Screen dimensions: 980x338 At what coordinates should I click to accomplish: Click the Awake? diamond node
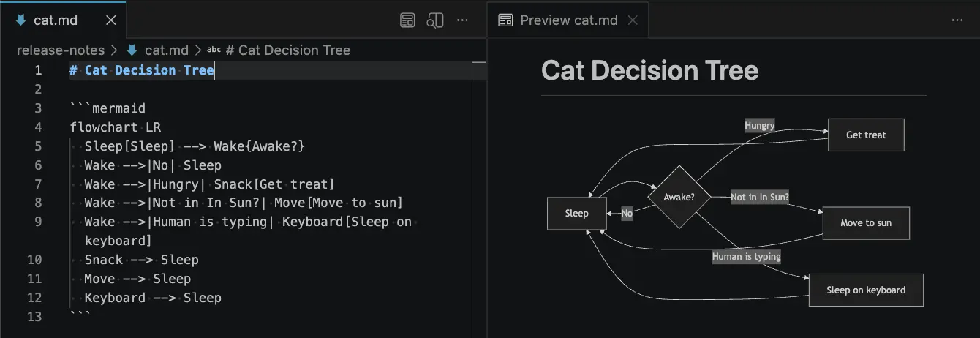click(x=679, y=198)
